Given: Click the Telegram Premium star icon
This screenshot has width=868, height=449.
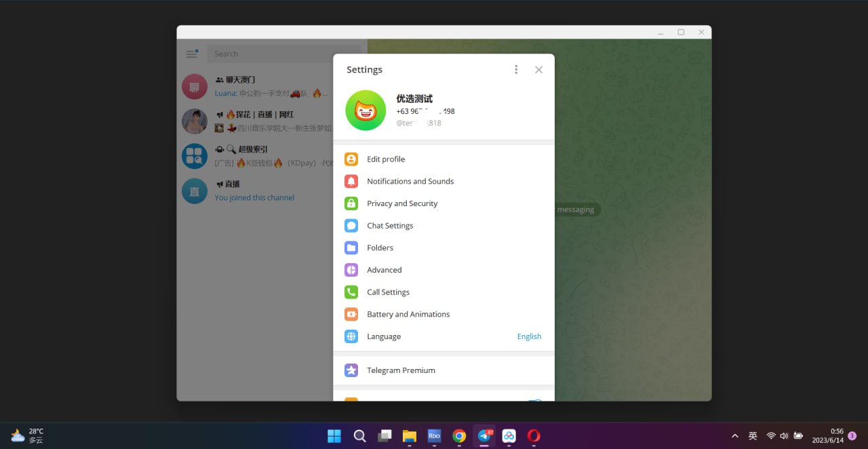Looking at the screenshot, I should [x=351, y=370].
